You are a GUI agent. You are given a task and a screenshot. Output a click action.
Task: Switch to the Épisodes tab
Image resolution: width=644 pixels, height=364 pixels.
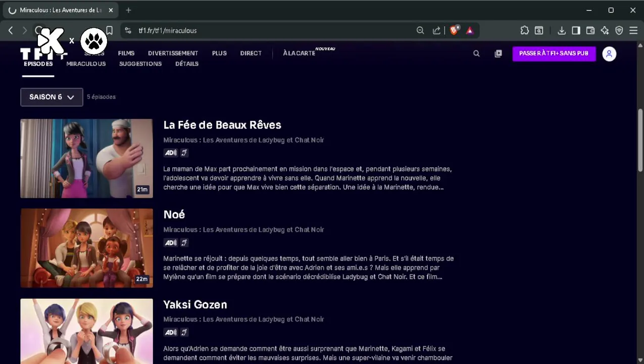pyautogui.click(x=38, y=64)
